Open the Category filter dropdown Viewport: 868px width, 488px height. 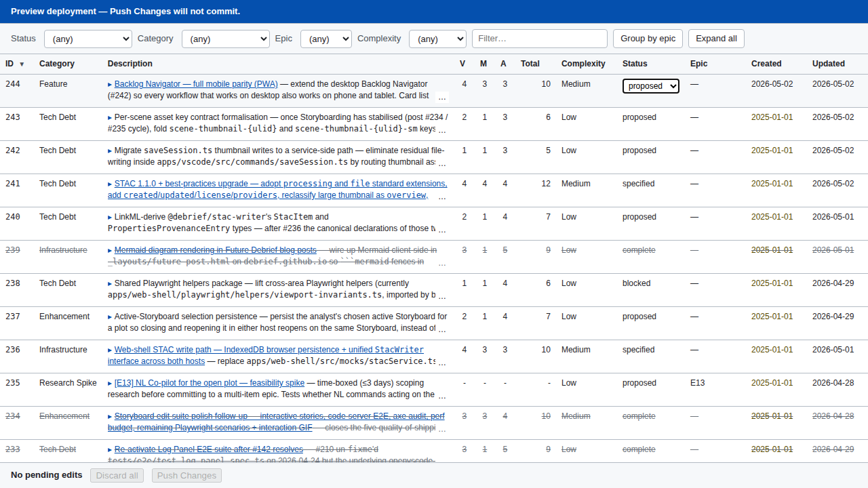point(226,39)
